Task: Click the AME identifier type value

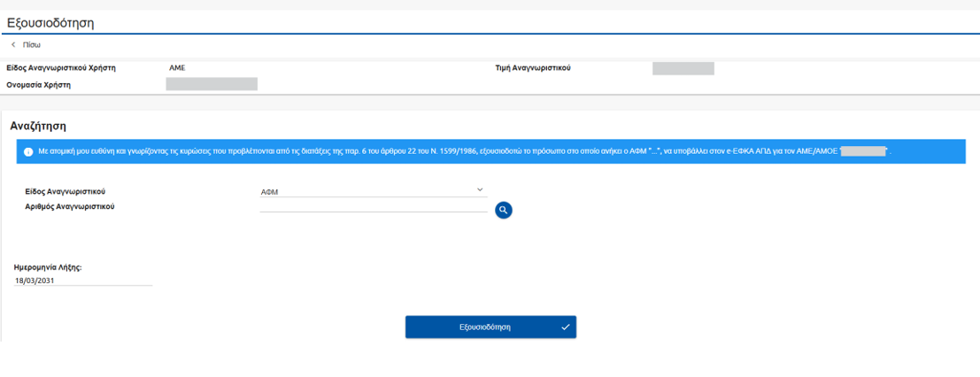Action: click(177, 68)
